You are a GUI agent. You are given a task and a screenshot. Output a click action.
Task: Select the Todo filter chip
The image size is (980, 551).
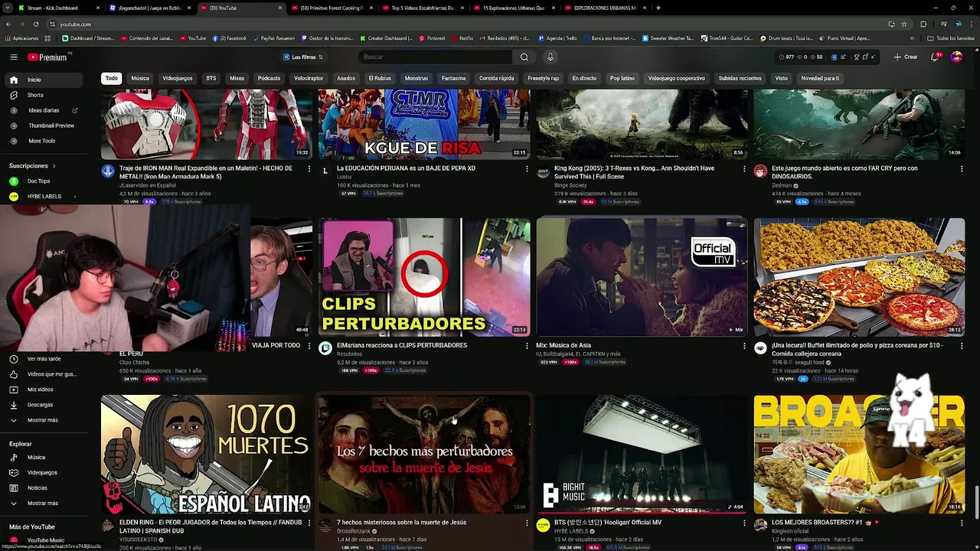[x=112, y=78]
